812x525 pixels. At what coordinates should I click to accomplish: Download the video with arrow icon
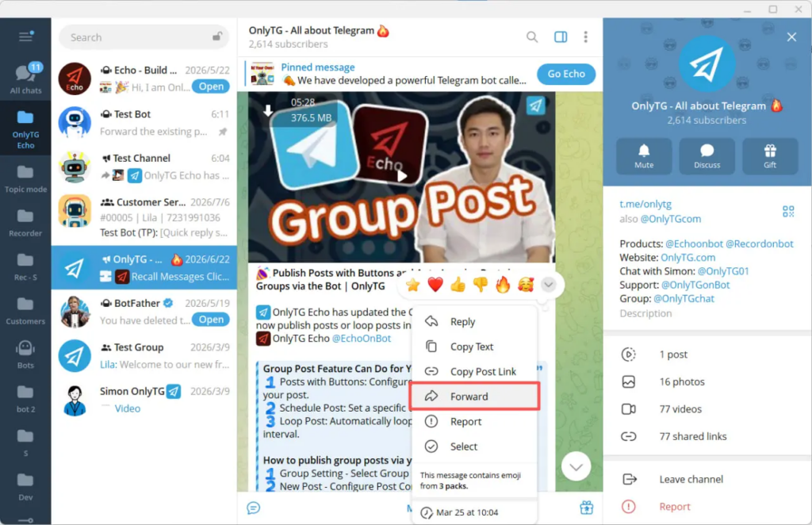coord(268,110)
